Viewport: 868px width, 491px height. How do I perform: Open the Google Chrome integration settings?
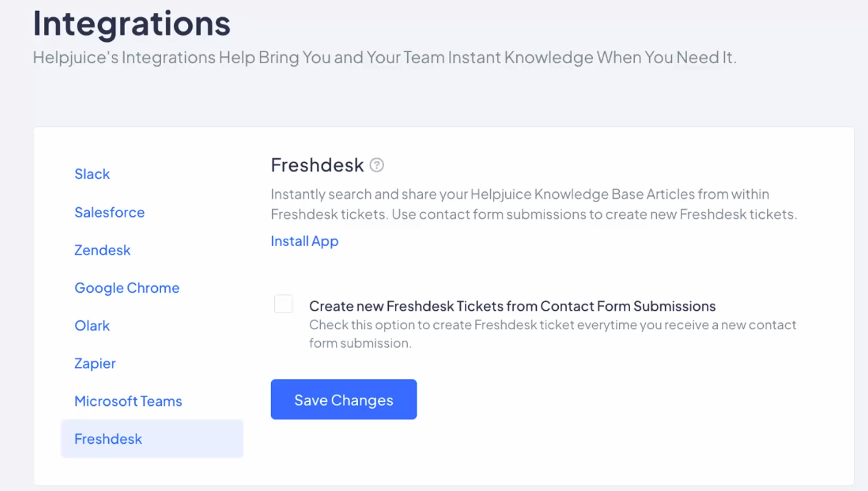click(127, 288)
